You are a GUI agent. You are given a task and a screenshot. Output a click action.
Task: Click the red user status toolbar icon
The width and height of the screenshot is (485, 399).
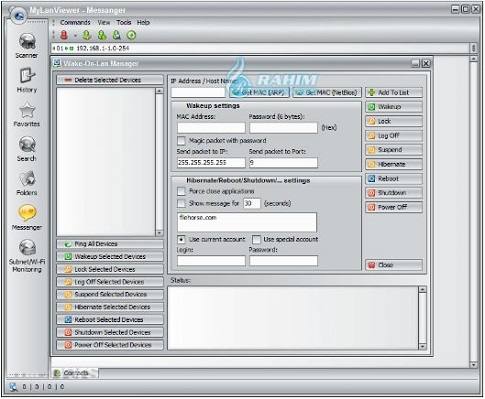[x=64, y=35]
